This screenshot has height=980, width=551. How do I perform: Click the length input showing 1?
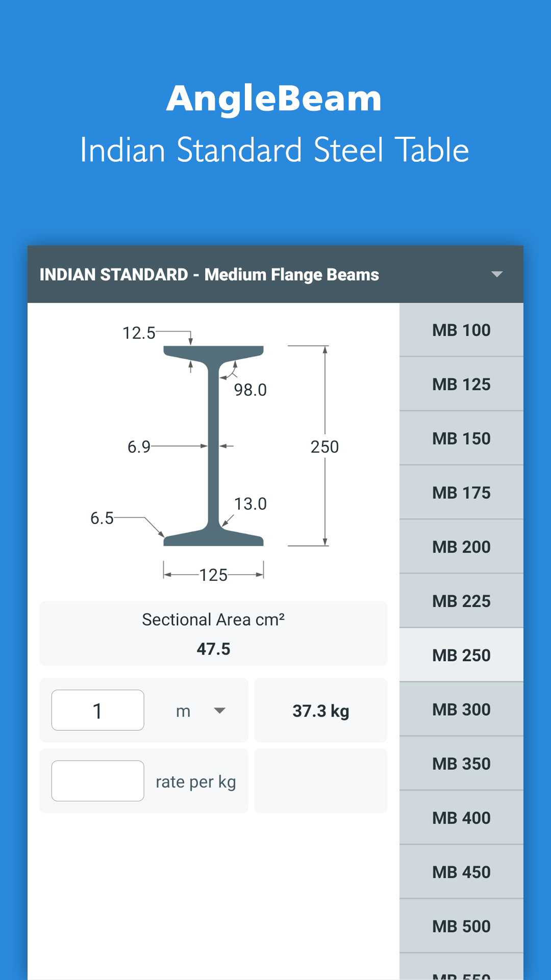click(x=97, y=709)
